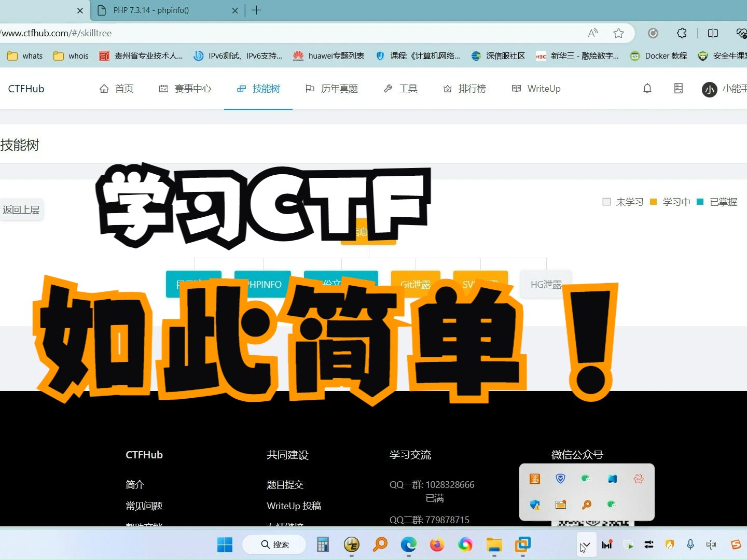Click the CTFHub logo text

26,89
